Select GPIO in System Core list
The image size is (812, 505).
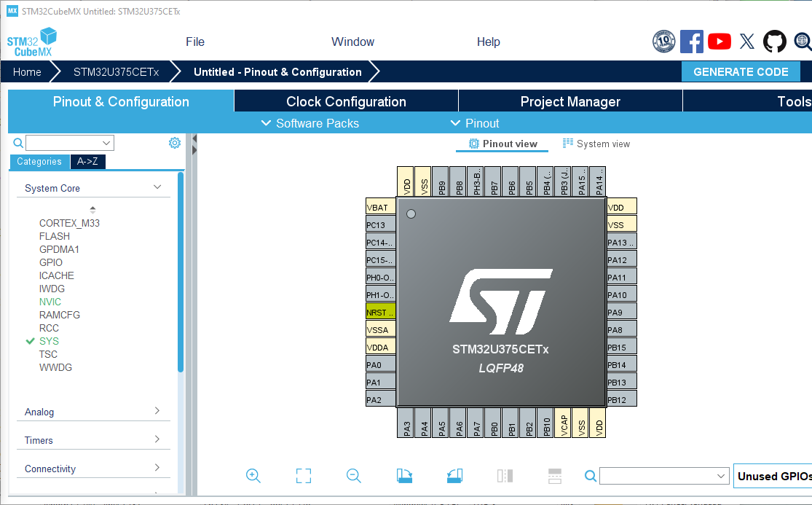click(x=51, y=262)
